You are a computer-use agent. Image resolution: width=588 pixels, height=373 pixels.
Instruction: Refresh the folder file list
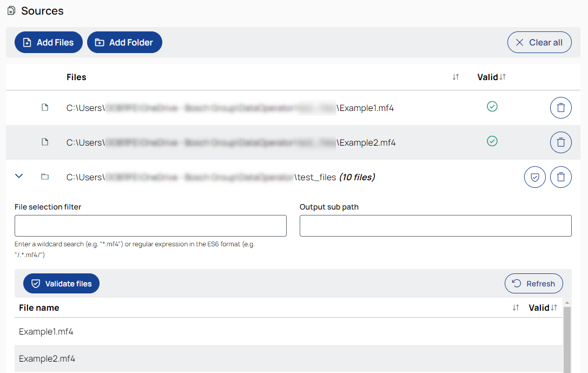point(533,284)
